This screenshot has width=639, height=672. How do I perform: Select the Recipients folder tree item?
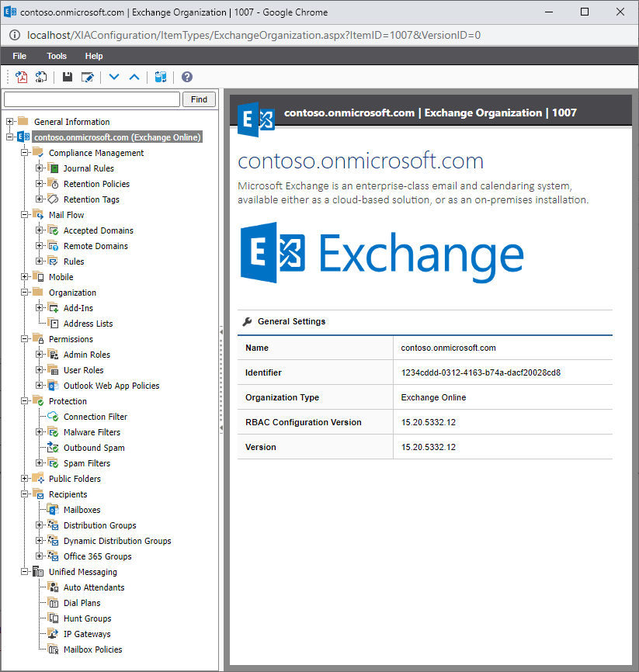click(x=68, y=494)
